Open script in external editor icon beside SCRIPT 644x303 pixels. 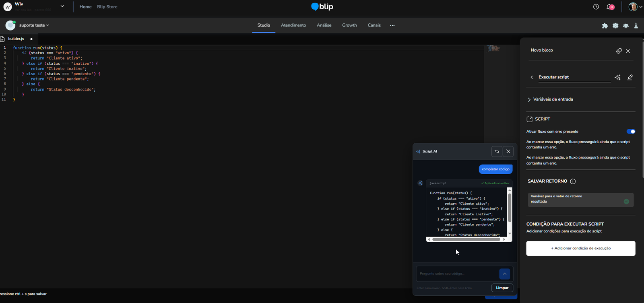click(x=530, y=119)
